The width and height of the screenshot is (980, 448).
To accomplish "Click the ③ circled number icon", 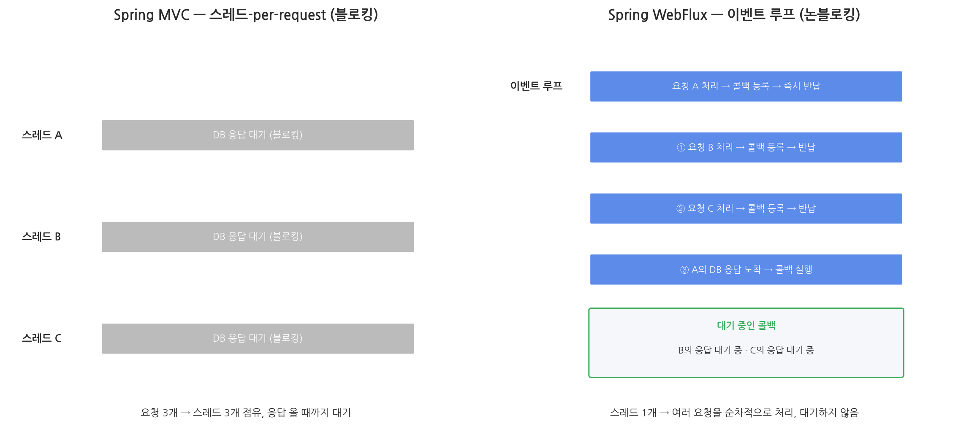I will pos(684,270).
